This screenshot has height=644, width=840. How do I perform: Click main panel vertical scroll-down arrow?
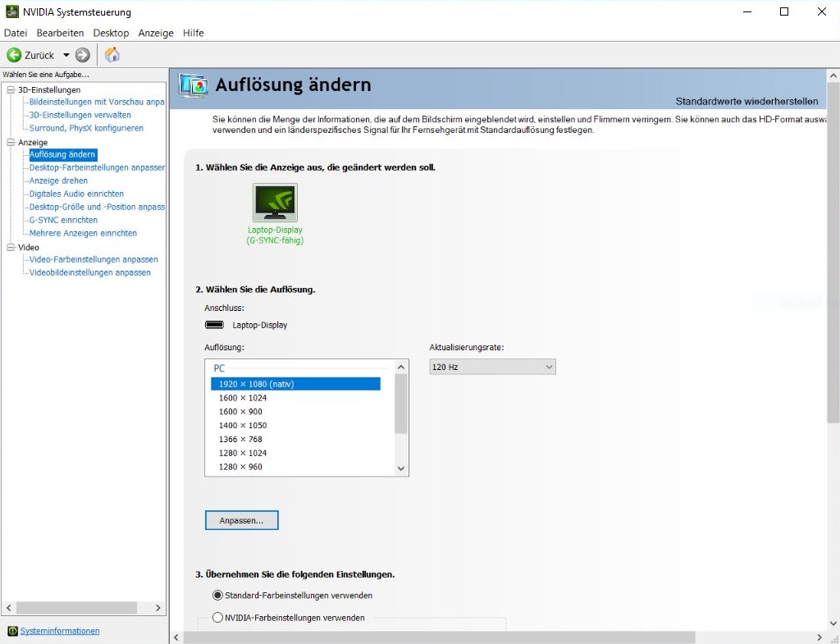(833, 623)
